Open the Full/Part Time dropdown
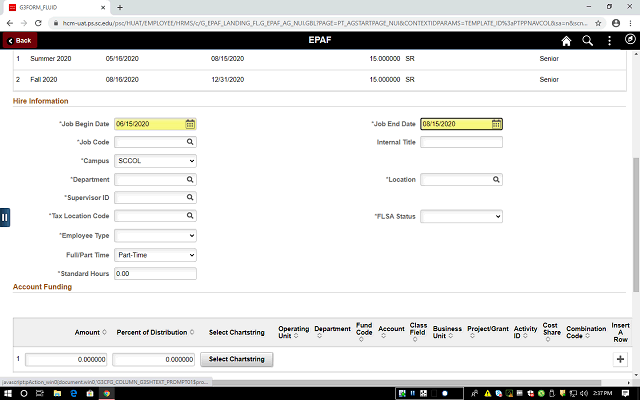This screenshot has width=640, height=400. tap(155, 255)
